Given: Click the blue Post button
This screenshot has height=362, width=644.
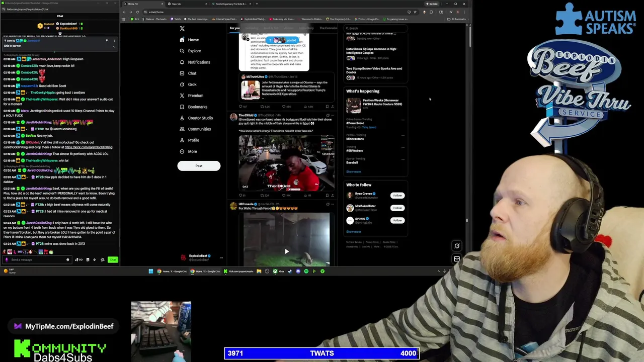Looking at the screenshot, I should pyautogui.click(x=199, y=166).
